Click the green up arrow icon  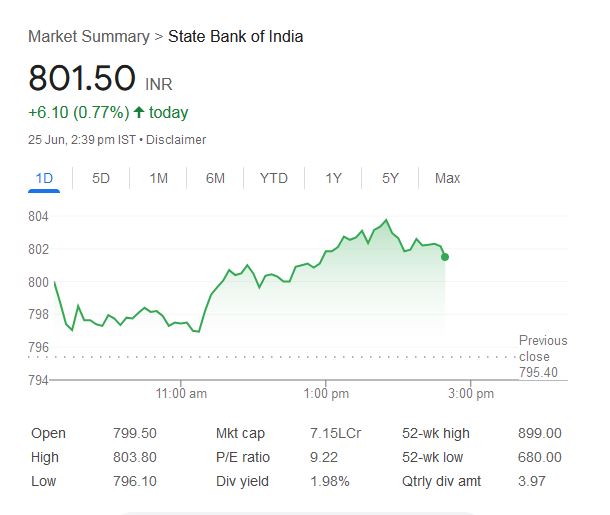point(137,113)
